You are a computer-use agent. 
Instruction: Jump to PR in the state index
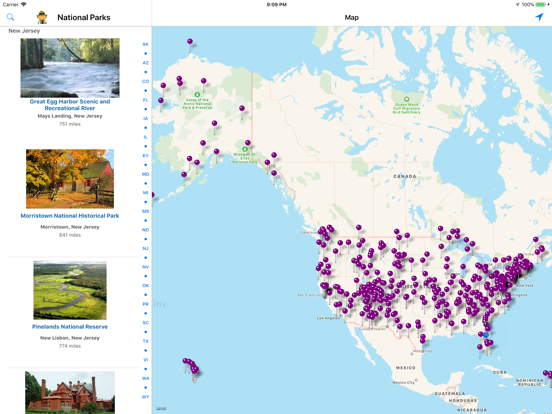[x=145, y=304]
